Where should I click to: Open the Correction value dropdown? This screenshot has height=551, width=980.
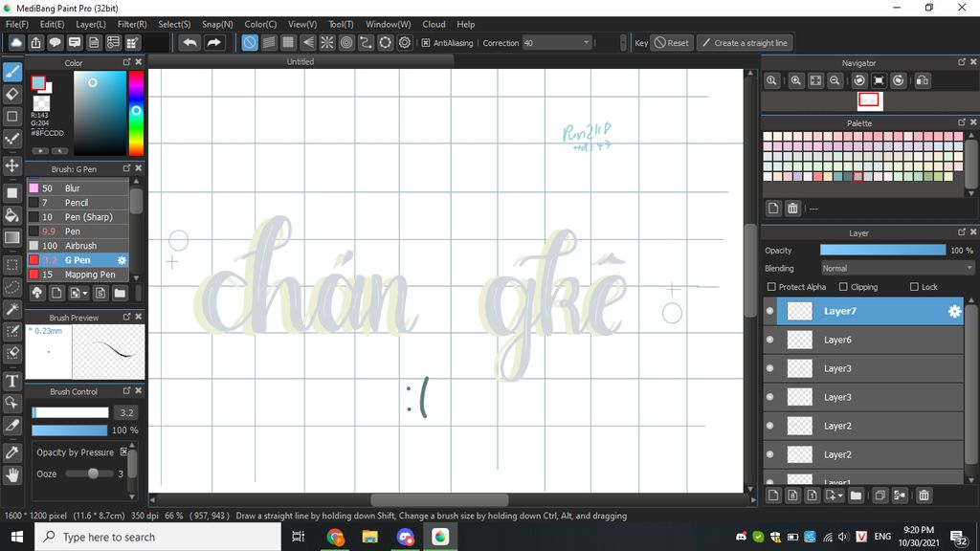coord(586,43)
